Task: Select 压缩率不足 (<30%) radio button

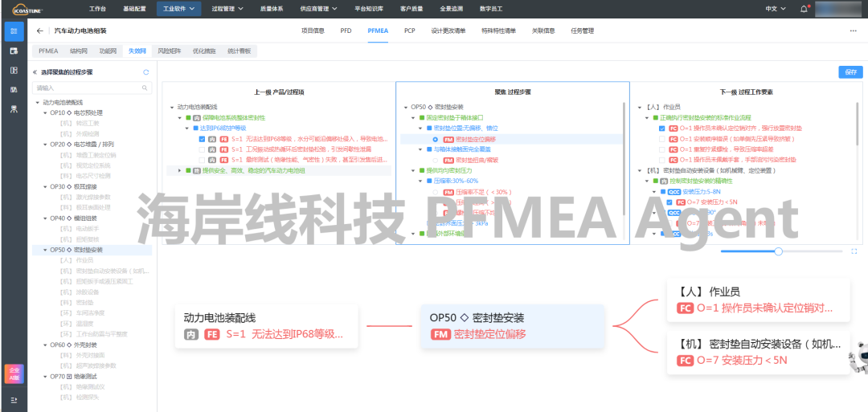Action: pyautogui.click(x=436, y=192)
